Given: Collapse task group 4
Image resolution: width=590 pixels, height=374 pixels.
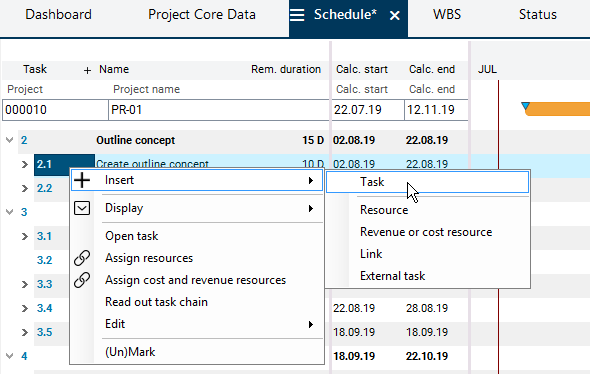Looking at the screenshot, I should (x=9, y=356).
